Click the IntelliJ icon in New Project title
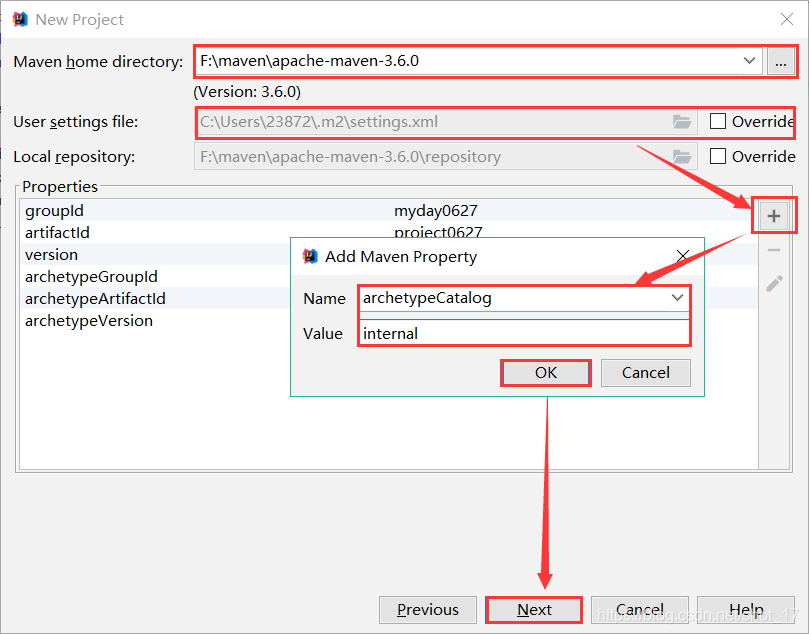Screen dimensions: 809x634 click(x=20, y=19)
